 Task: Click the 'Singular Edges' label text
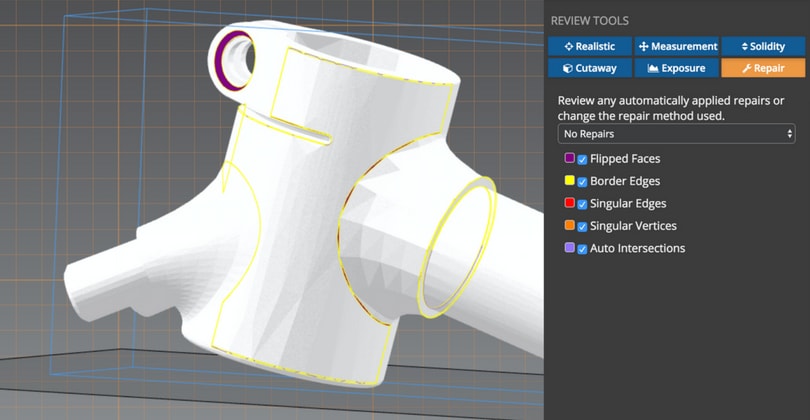[628, 204]
